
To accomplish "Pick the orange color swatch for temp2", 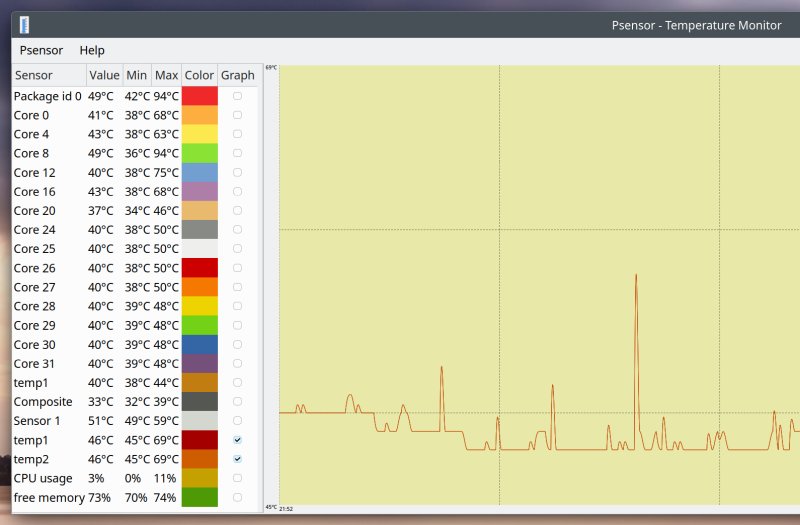I will [199, 459].
